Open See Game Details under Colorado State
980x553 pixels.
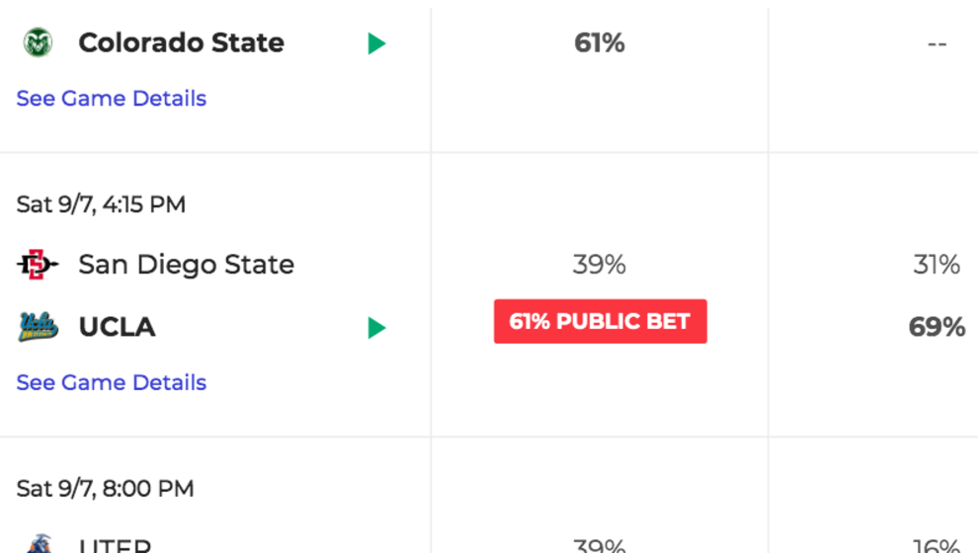coord(112,99)
